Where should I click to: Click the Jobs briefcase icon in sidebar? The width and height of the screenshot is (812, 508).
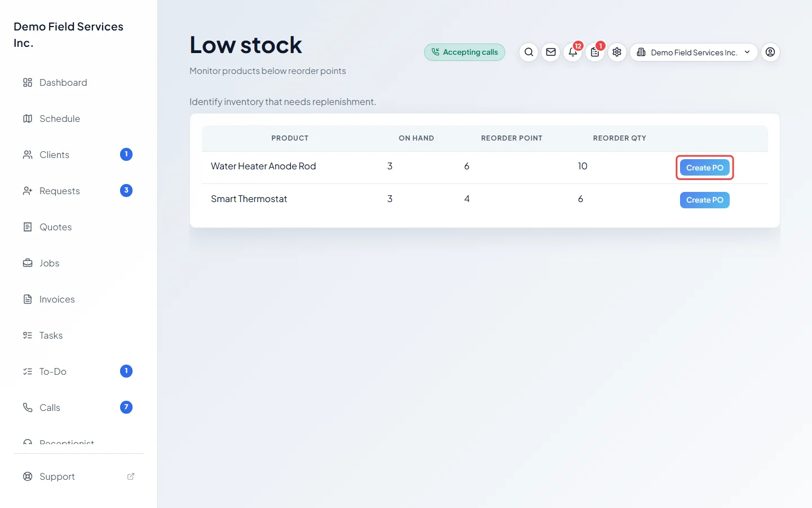[x=28, y=263]
